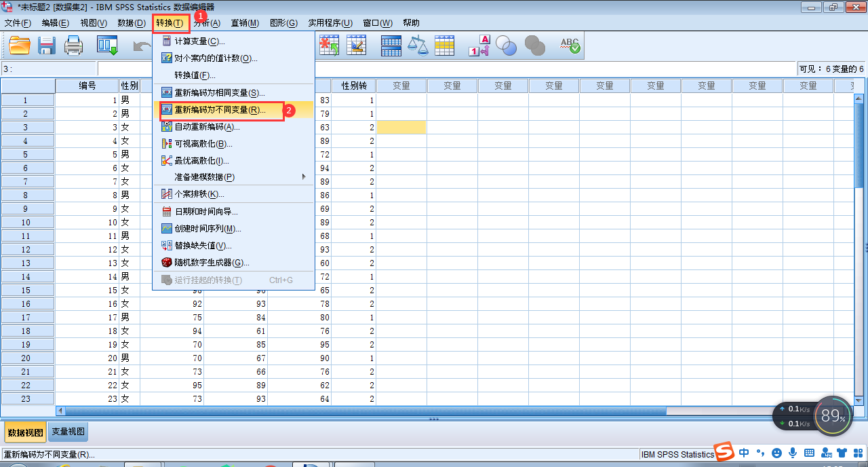The height and width of the screenshot is (467, 868).
Task: Click the Weight Cases scale icon
Action: click(418, 45)
